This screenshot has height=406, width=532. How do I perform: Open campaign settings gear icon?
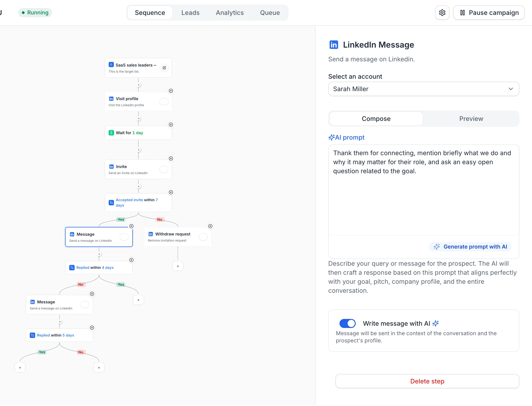click(x=442, y=13)
